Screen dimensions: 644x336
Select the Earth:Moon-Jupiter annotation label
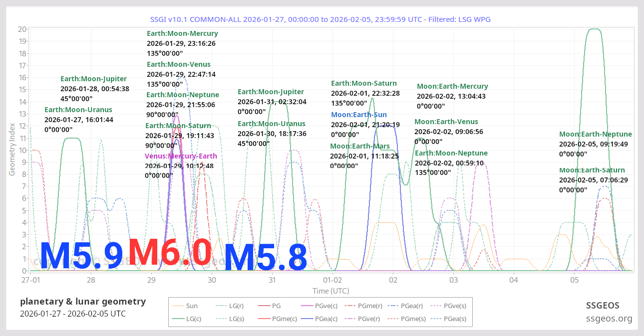point(93,78)
